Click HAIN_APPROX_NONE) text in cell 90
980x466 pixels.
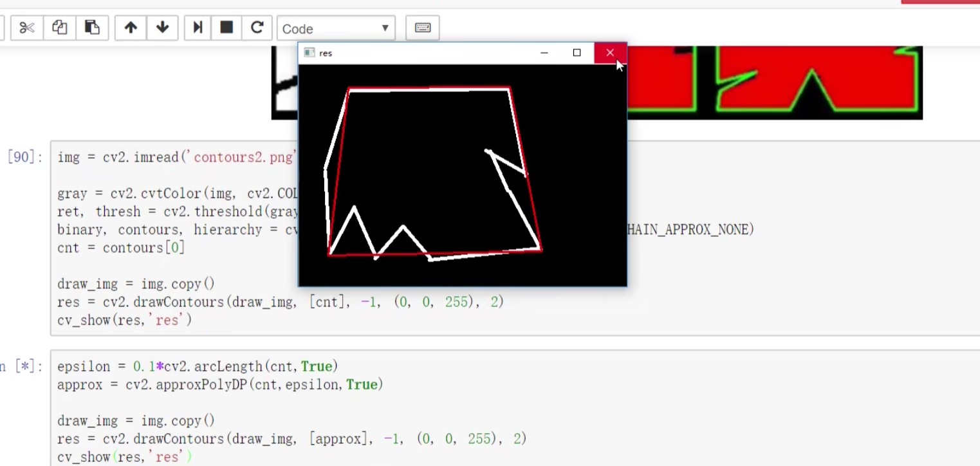(x=690, y=230)
